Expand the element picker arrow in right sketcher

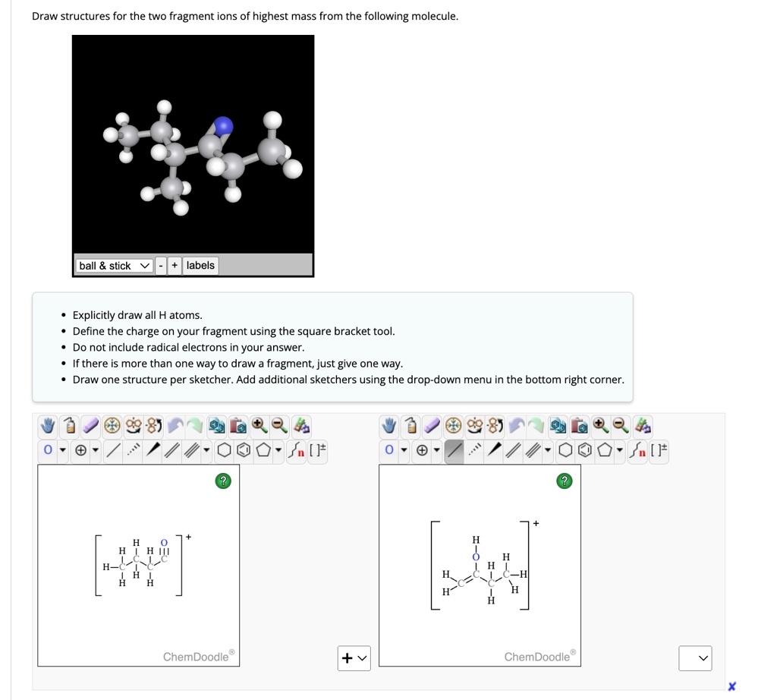click(x=404, y=450)
